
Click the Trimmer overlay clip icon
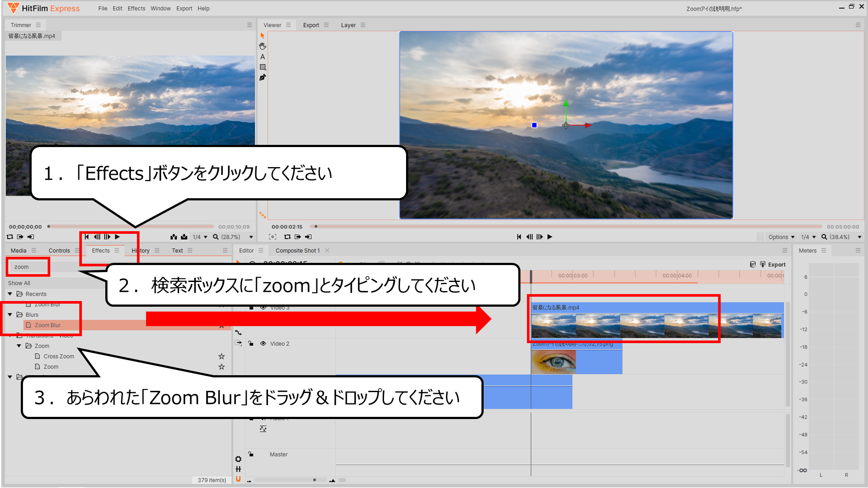click(x=184, y=237)
